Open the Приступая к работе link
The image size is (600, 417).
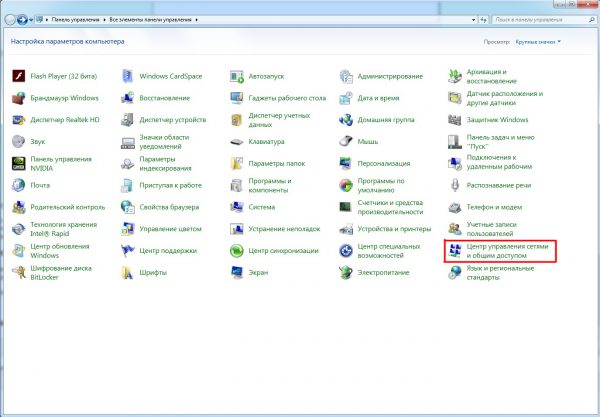170,185
